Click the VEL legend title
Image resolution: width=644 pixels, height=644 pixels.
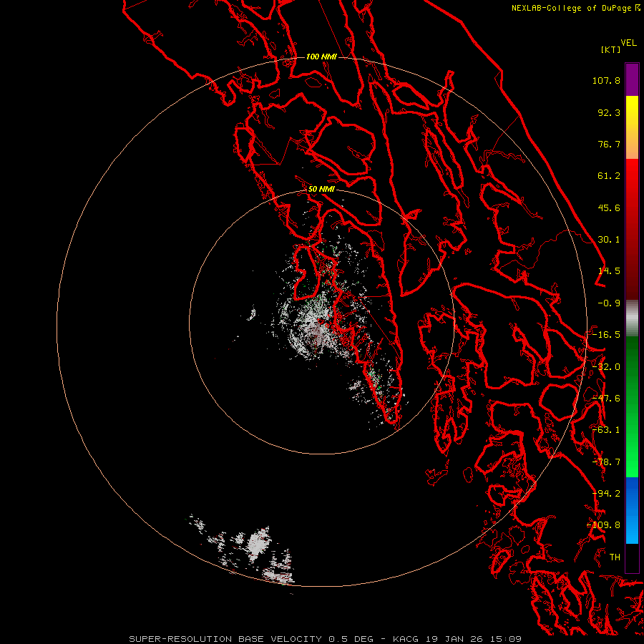628,43
